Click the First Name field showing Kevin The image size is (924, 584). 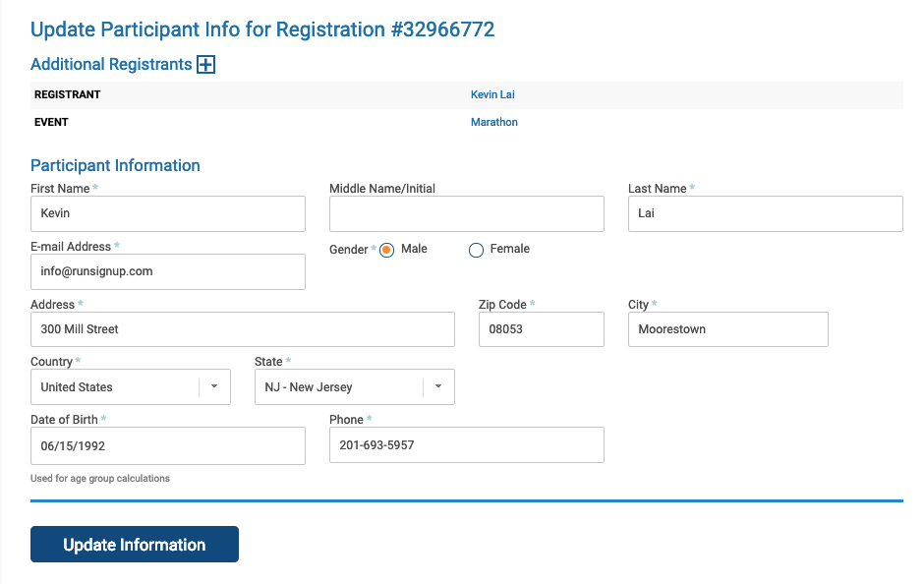click(x=167, y=213)
